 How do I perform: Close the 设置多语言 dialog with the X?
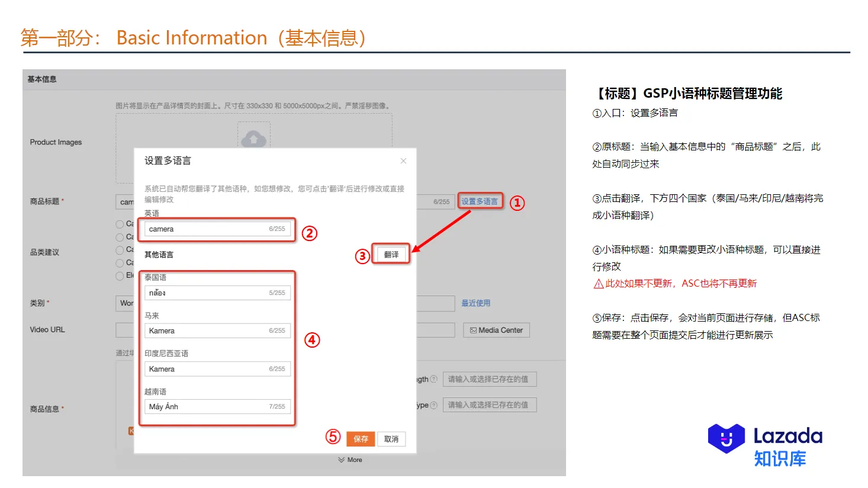point(403,161)
